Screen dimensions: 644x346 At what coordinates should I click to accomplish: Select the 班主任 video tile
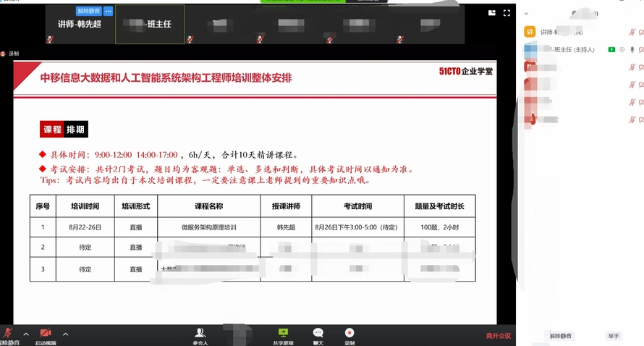click(150, 24)
